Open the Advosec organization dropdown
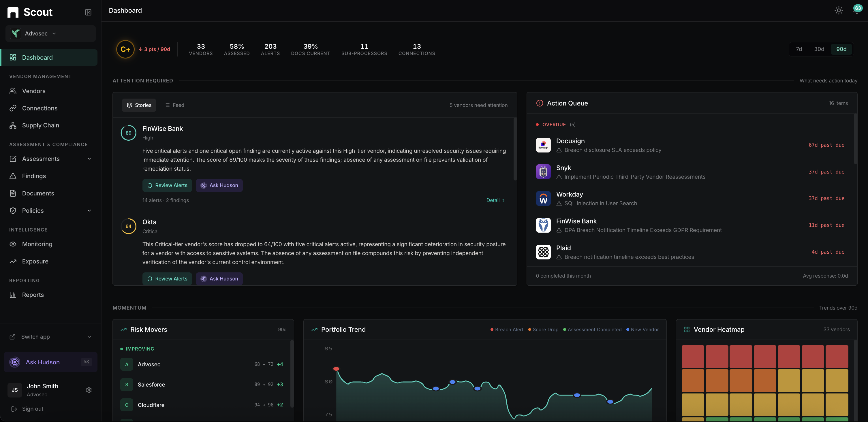The height and width of the screenshot is (422, 868). (x=50, y=33)
